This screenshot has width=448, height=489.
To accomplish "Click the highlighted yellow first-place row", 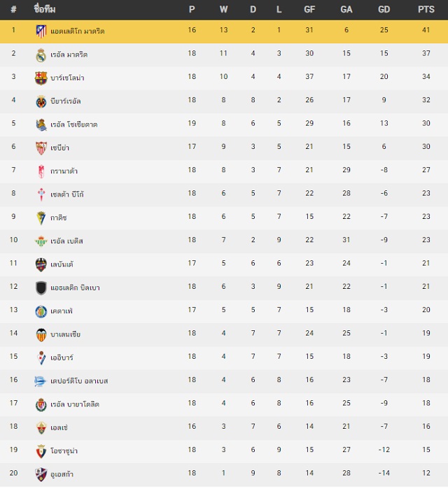I will [x=224, y=31].
